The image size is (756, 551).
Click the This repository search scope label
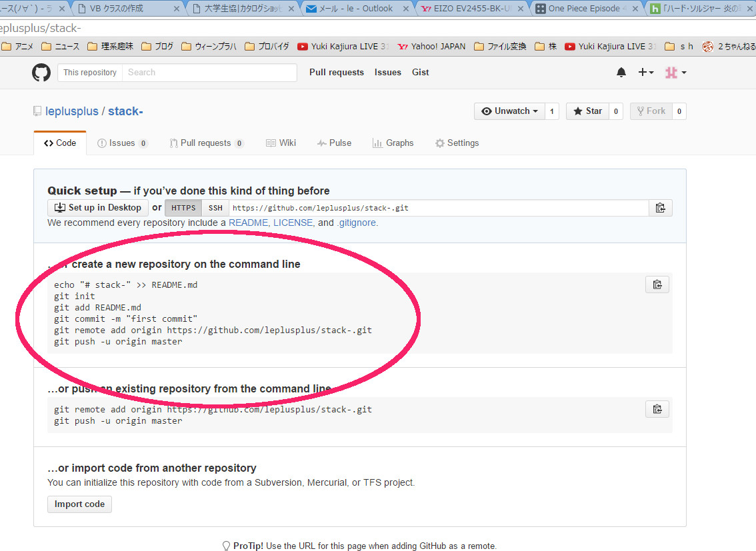(90, 72)
